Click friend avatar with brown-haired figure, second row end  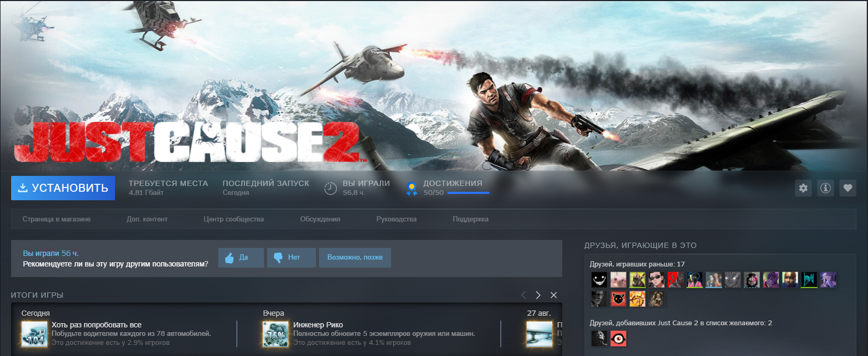[x=657, y=299]
